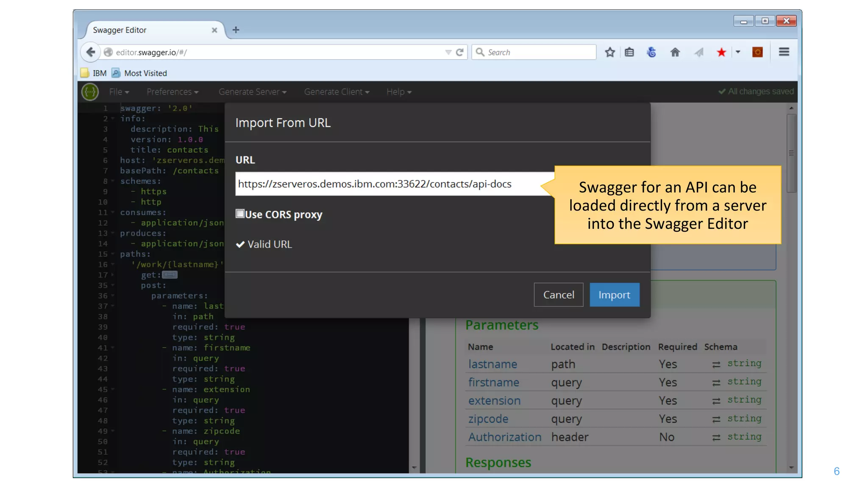Click the IBM bookmark folder icon
Screen dimensions: 868x488
85,73
